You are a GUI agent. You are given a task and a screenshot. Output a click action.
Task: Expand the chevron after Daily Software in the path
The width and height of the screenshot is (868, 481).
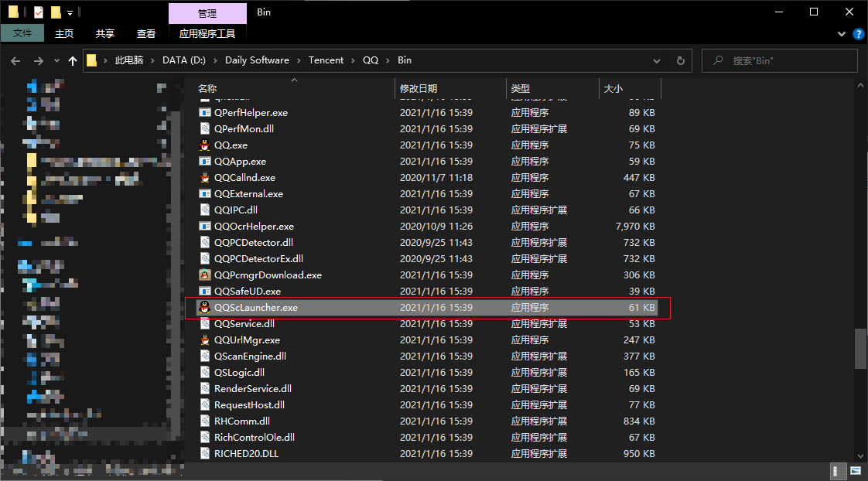(x=299, y=60)
